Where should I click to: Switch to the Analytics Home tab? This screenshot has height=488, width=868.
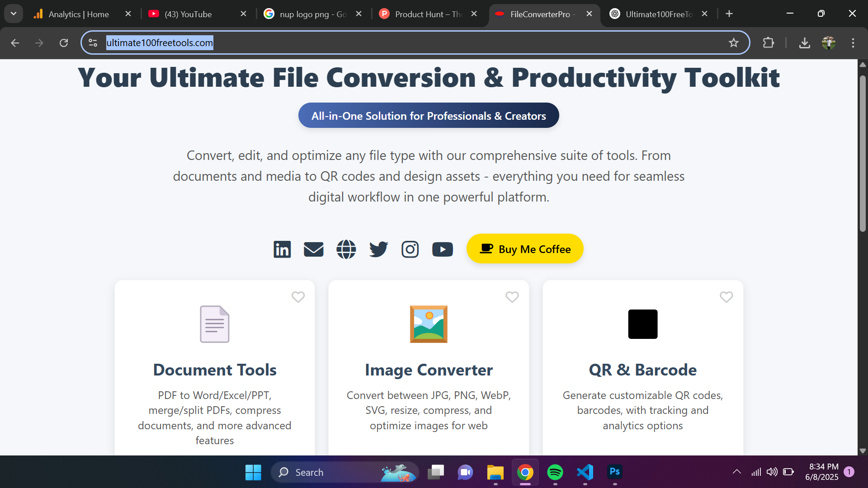point(75,14)
